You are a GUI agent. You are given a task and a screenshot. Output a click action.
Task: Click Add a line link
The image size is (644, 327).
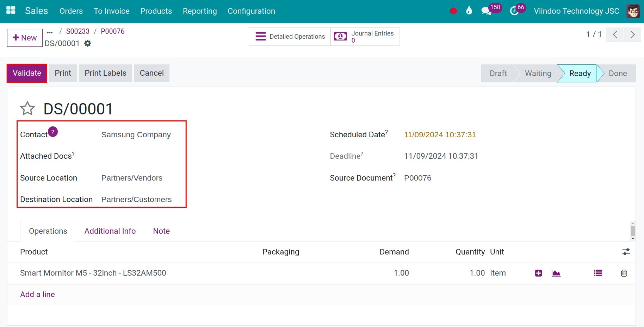(x=37, y=294)
